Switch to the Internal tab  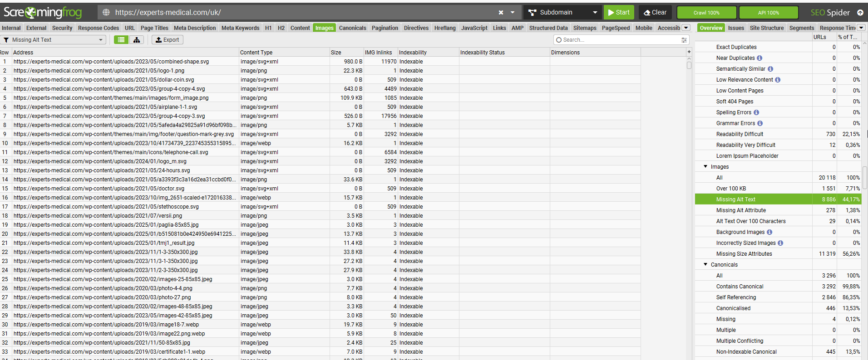coord(11,28)
